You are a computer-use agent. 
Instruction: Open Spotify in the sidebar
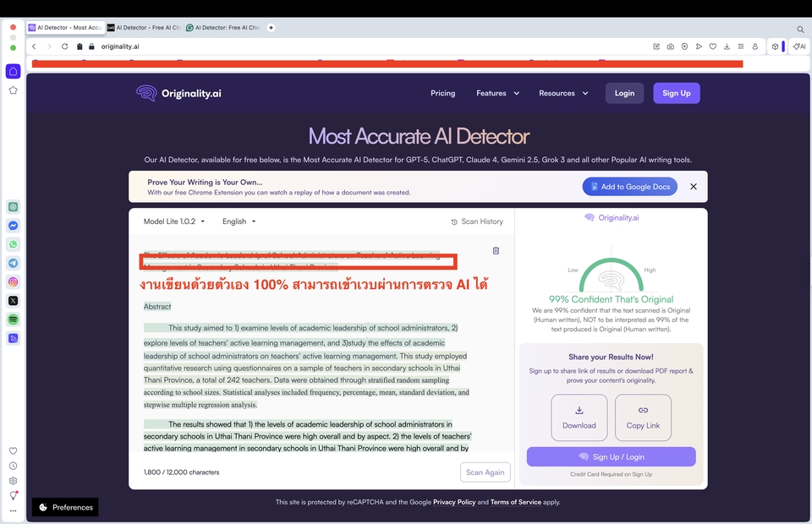pyautogui.click(x=14, y=319)
